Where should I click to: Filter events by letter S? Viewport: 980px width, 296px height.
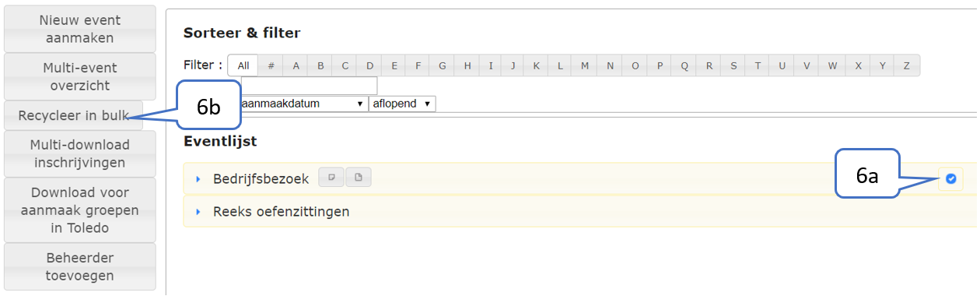[733, 65]
